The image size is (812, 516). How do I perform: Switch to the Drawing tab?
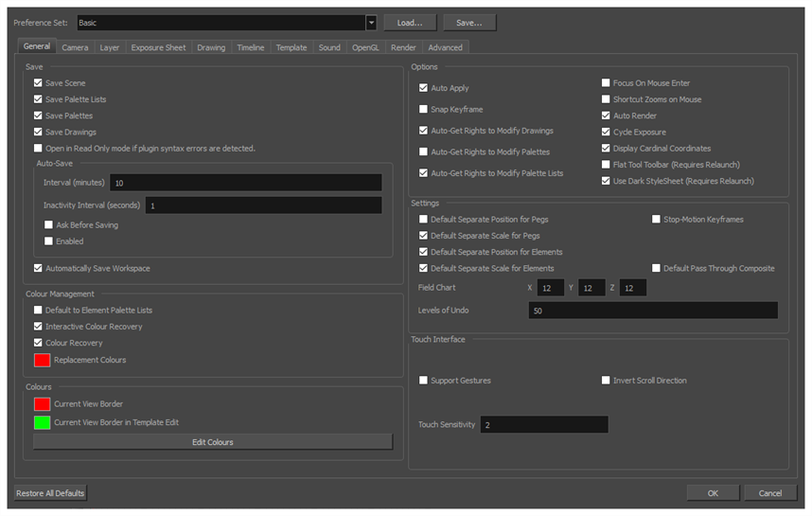pos(211,47)
